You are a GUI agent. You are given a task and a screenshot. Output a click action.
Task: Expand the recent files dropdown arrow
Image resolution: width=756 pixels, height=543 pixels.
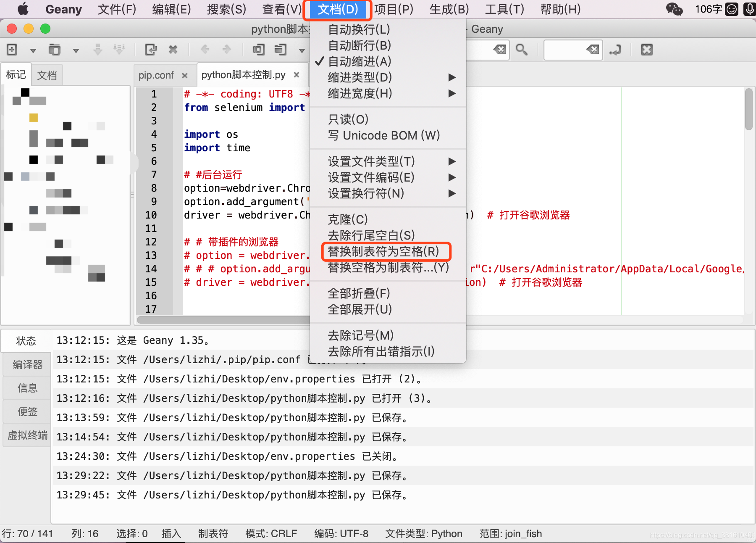click(76, 50)
